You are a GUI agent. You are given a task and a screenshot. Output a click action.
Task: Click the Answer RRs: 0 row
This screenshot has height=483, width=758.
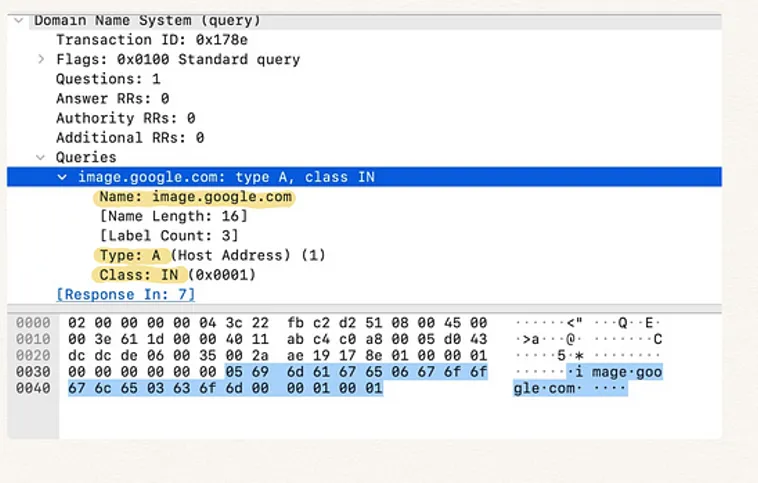pyautogui.click(x=112, y=98)
